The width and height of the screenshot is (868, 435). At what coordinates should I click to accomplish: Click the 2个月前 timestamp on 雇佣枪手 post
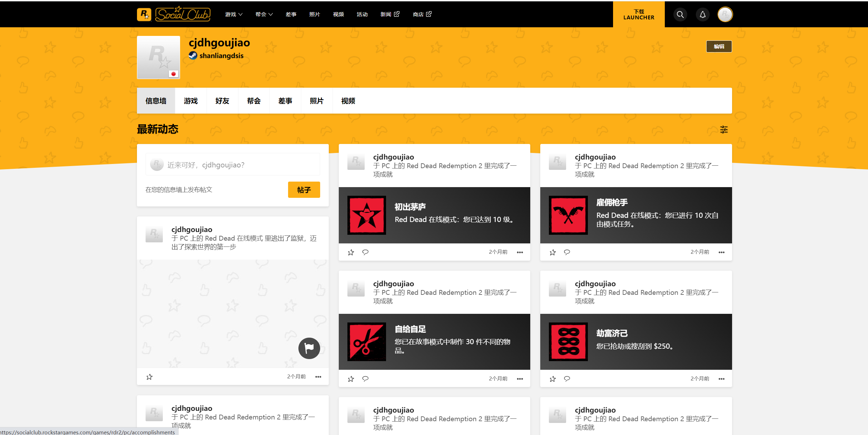(700, 252)
